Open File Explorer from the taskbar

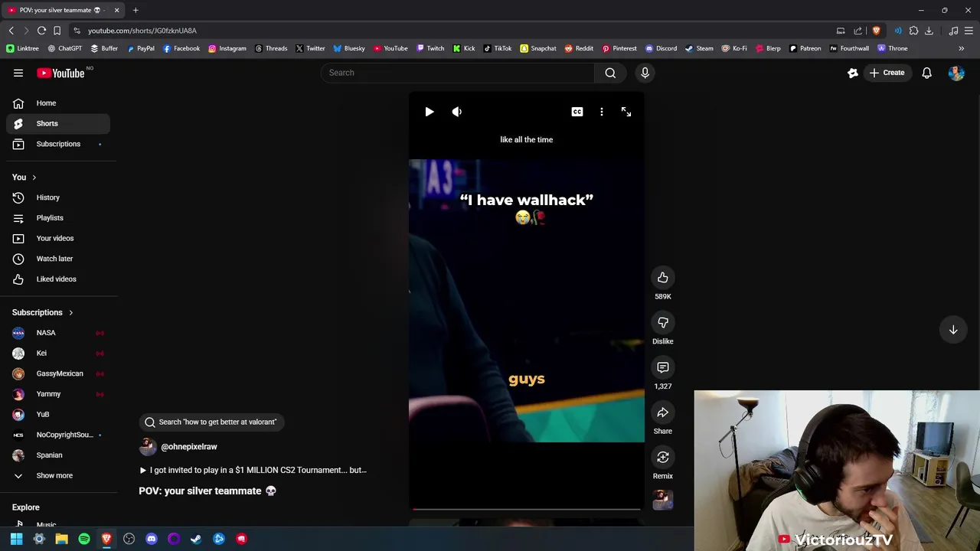point(61,539)
